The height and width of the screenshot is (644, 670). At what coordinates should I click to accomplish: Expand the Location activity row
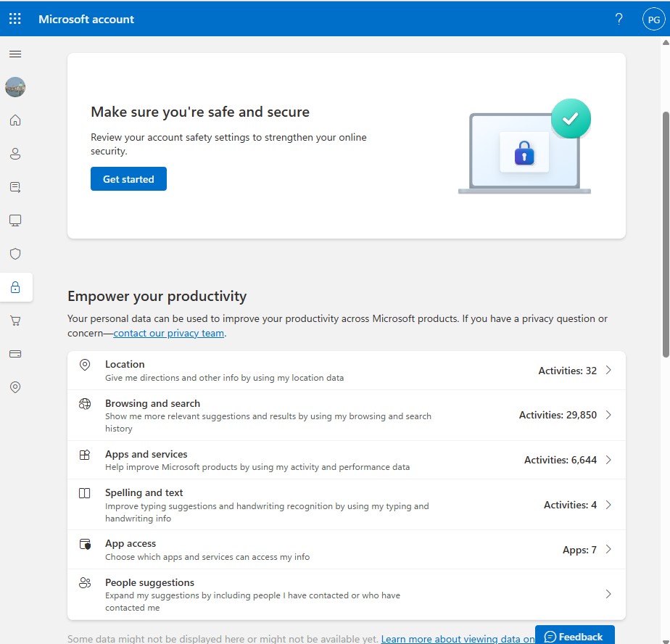[x=608, y=370]
